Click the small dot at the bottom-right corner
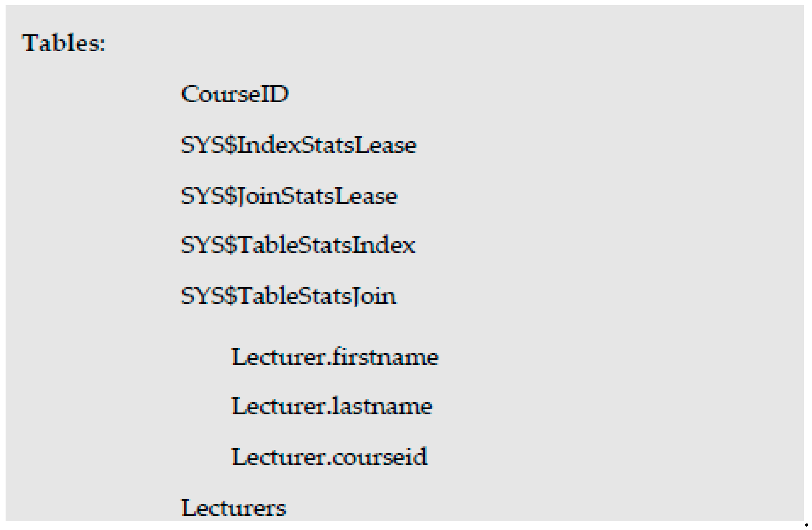 pyautogui.click(x=806, y=525)
